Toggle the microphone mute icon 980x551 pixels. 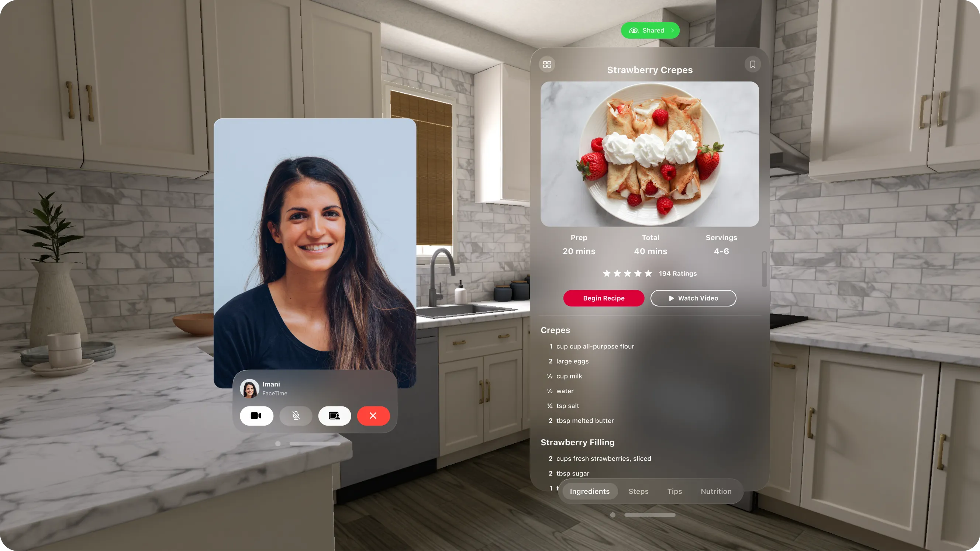coord(295,415)
